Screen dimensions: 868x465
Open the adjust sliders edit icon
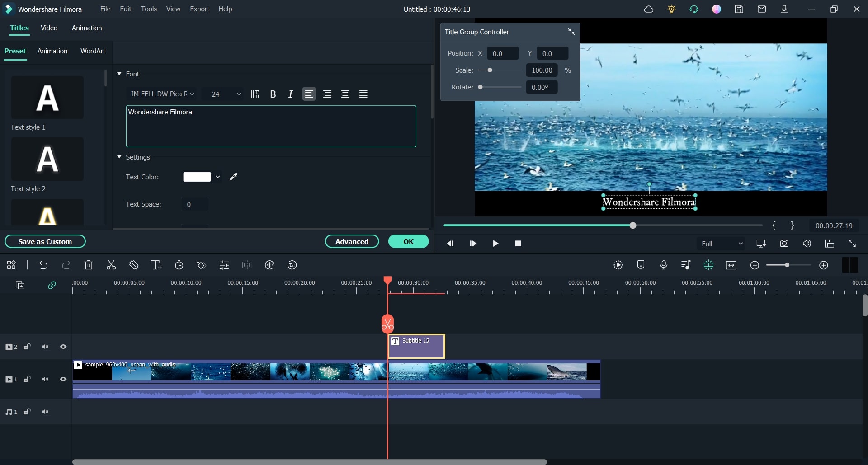224,265
